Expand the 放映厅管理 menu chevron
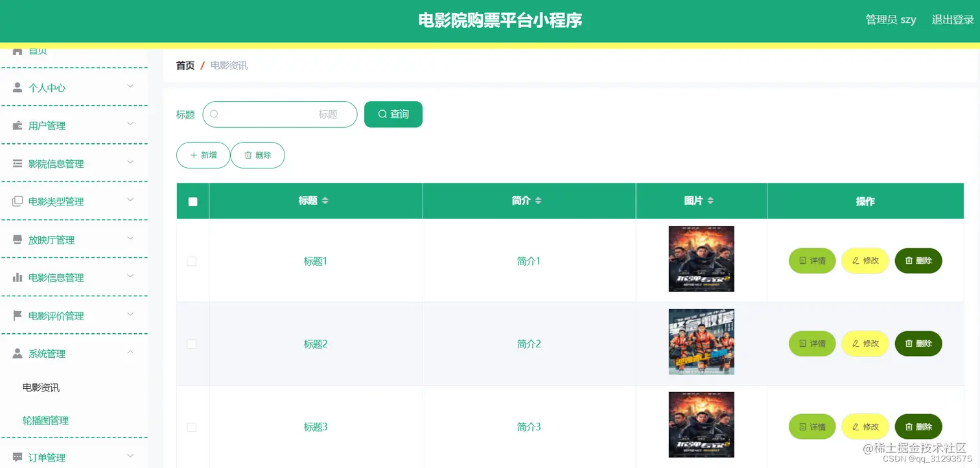This screenshot has width=980, height=468. [x=130, y=238]
